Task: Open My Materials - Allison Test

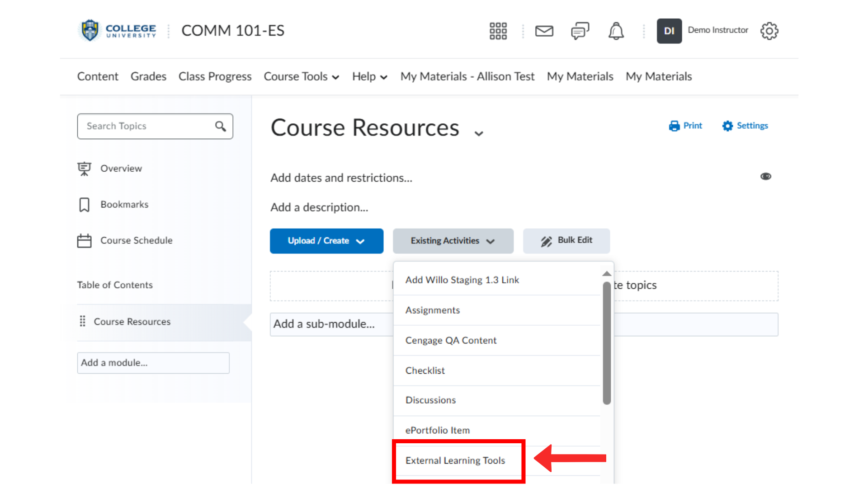Action: pyautogui.click(x=467, y=76)
